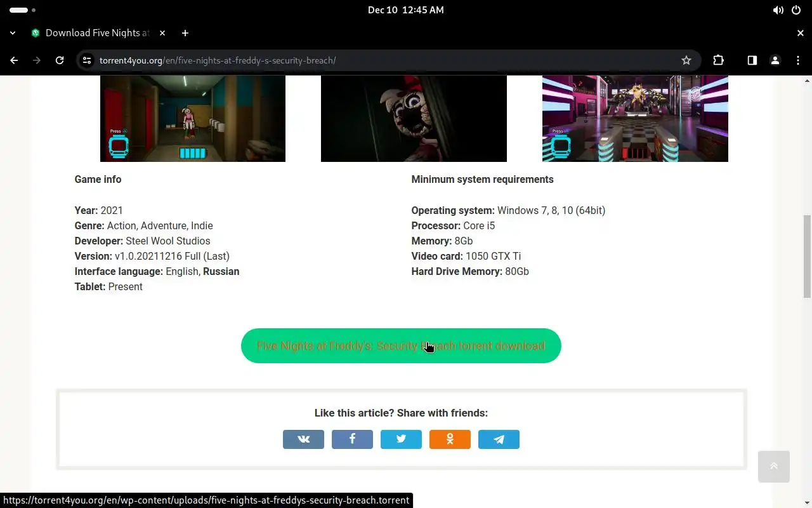The width and height of the screenshot is (812, 508).
Task: Click the page vertical scrollbar thumb
Action: coord(807,257)
